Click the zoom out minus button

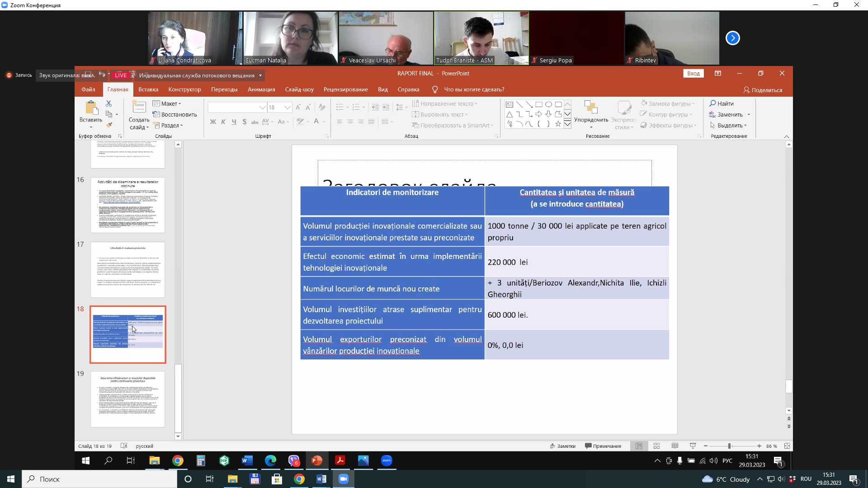pos(705,446)
